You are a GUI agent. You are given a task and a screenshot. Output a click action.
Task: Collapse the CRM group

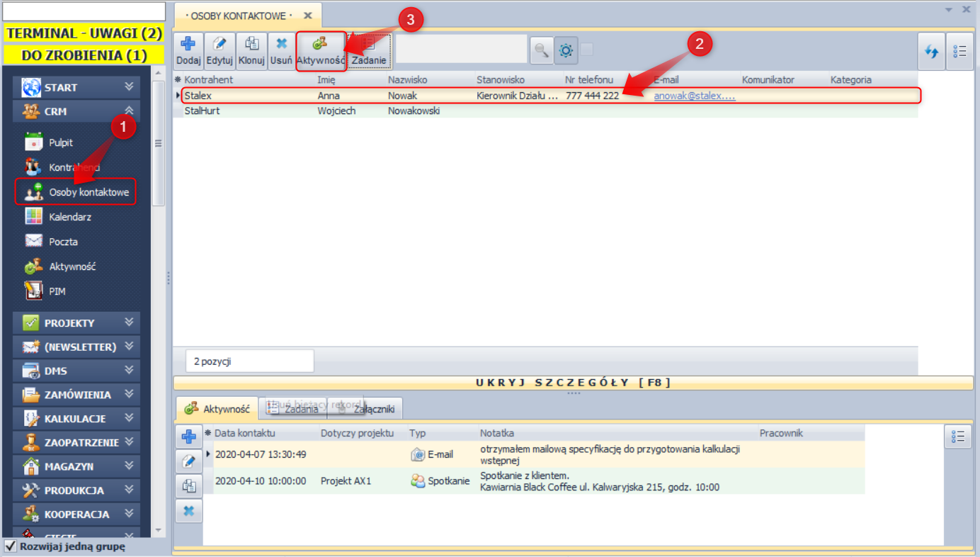[x=76, y=111]
